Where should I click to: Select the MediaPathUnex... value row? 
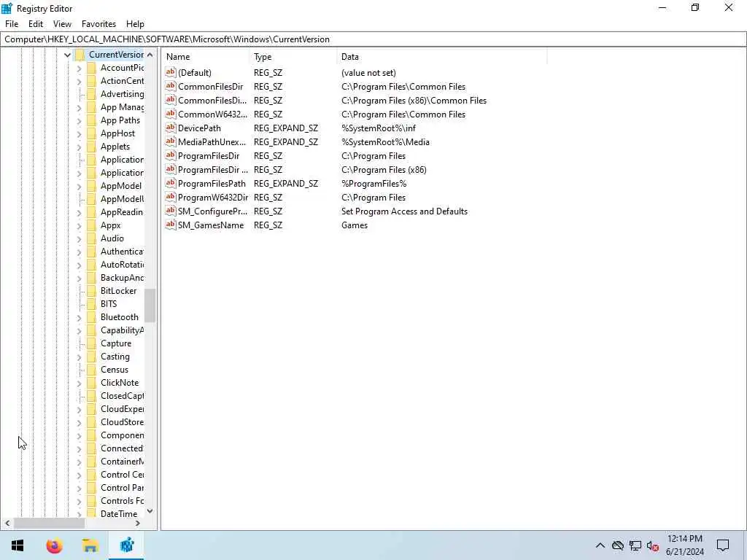pyautogui.click(x=212, y=142)
